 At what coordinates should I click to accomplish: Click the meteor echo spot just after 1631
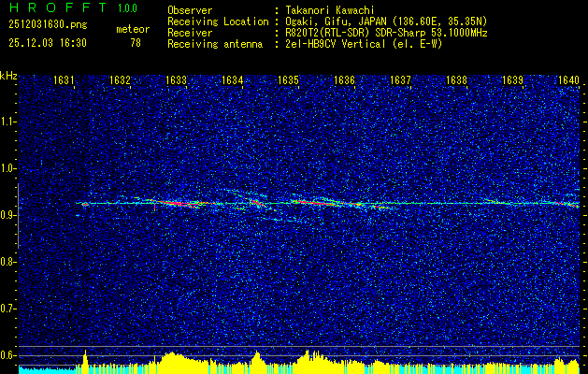[85, 204]
